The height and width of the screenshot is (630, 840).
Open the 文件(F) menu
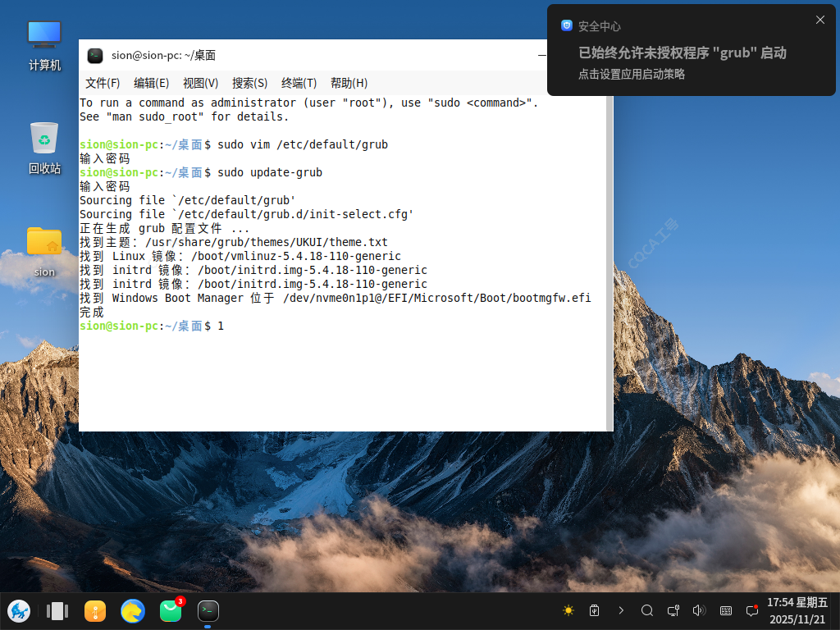click(103, 83)
